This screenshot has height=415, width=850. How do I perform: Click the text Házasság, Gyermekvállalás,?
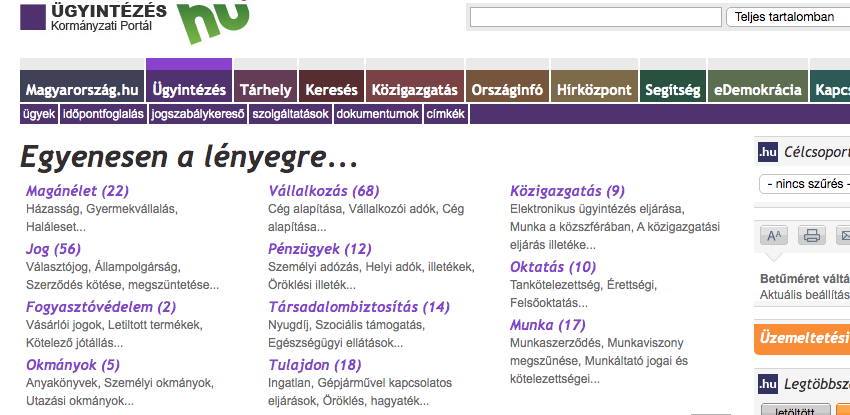click(102, 209)
